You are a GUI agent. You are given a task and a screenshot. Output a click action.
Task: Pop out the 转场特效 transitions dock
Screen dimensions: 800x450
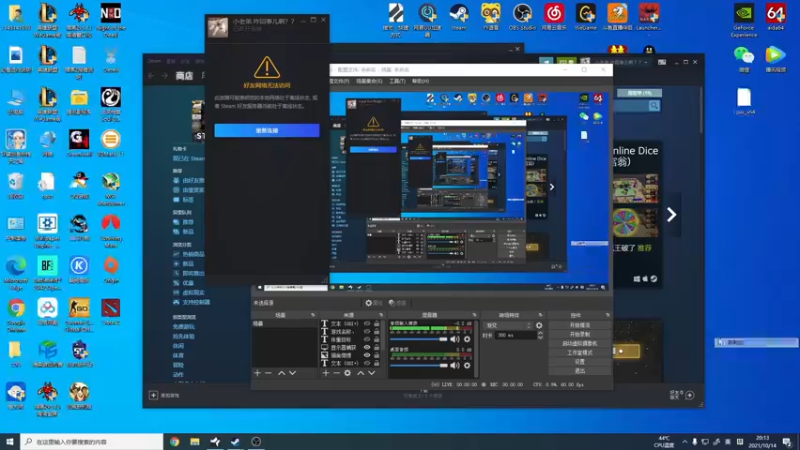(540, 315)
